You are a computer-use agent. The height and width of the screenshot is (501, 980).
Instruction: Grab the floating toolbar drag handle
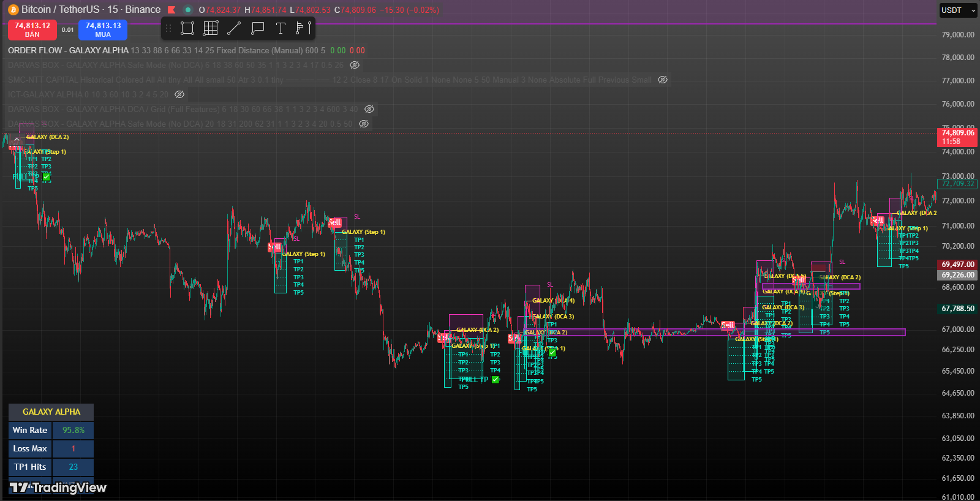[x=168, y=28]
